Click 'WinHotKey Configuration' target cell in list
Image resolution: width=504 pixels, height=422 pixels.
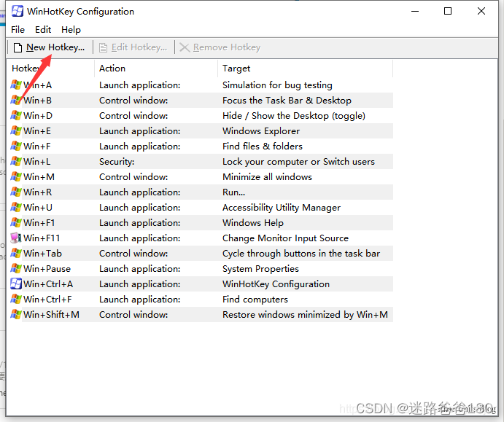[x=276, y=284]
